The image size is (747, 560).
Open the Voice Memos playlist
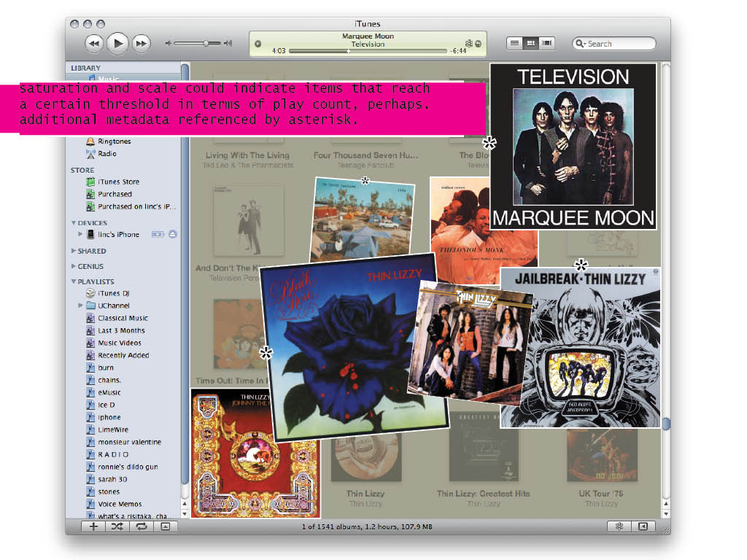(120, 504)
